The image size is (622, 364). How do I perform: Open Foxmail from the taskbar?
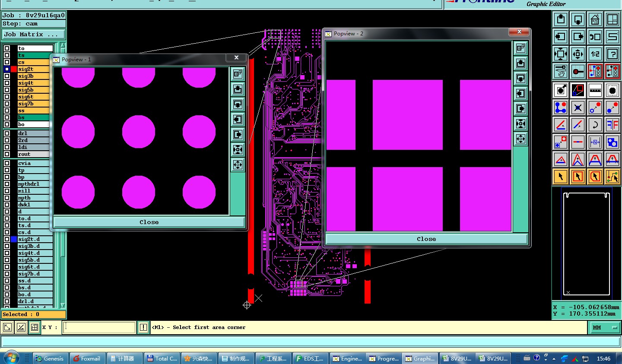point(87,358)
